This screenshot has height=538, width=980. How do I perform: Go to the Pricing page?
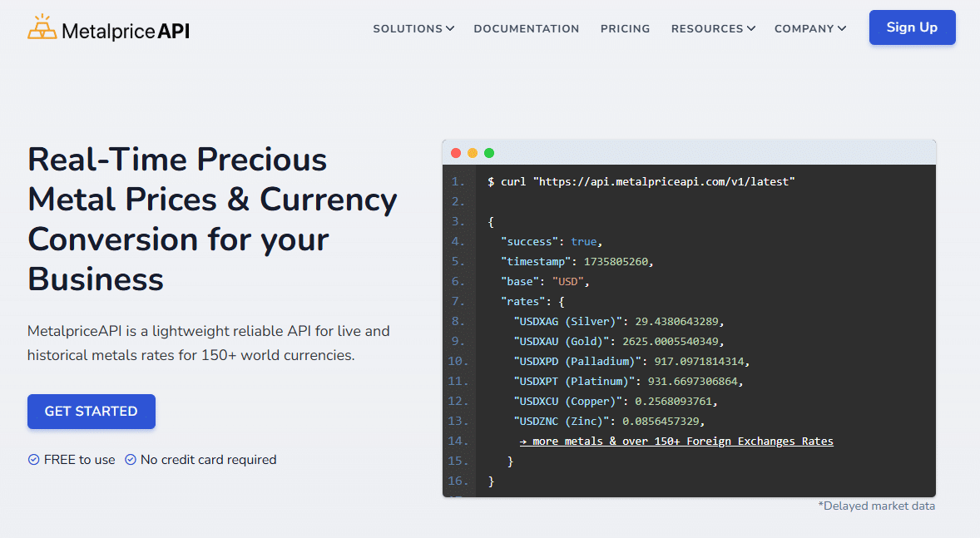click(625, 29)
